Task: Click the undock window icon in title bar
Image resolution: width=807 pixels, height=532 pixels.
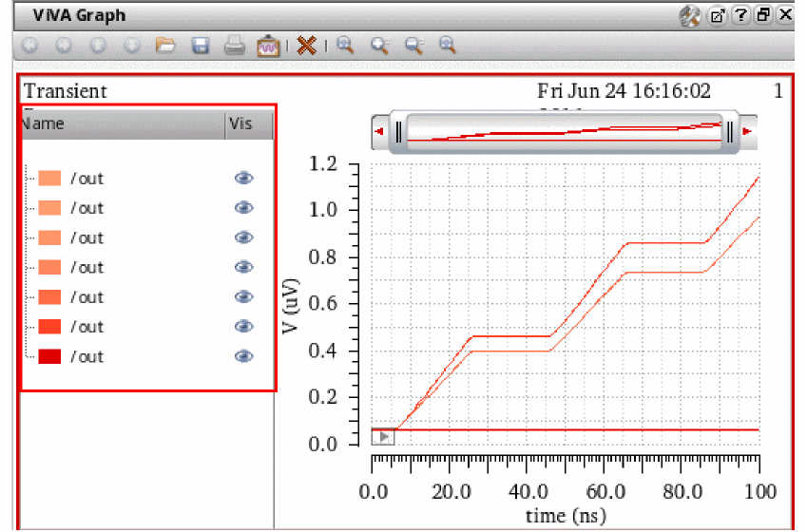Action: [x=717, y=16]
